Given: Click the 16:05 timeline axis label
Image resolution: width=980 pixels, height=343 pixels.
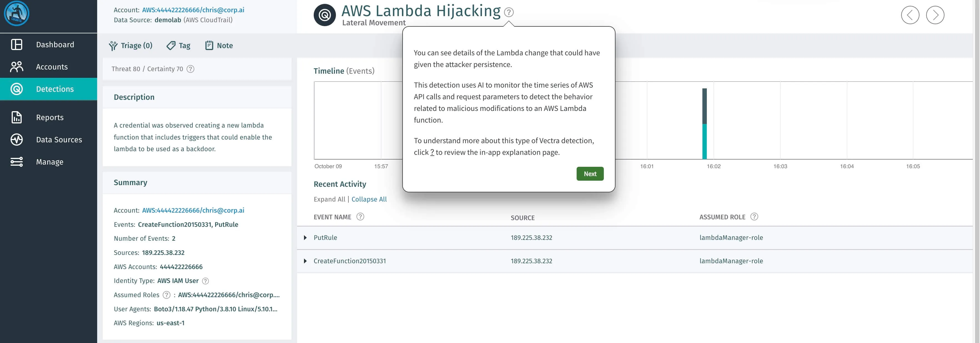Looking at the screenshot, I should pos(913,166).
